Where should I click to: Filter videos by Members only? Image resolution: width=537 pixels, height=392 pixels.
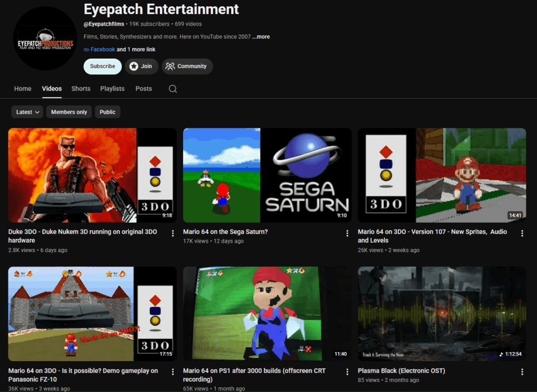[x=69, y=112]
